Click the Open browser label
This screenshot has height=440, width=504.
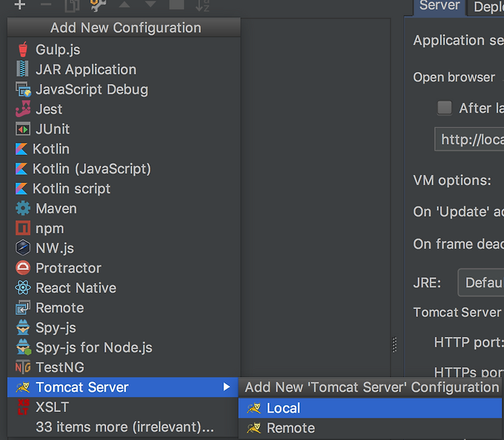(x=454, y=77)
